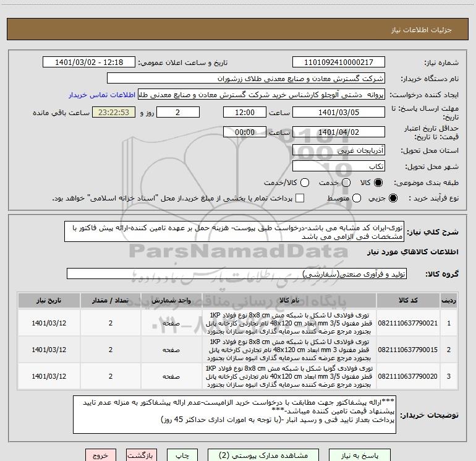Click the اطلاعات کالاهای مورد نیاز heading
The height and width of the screenshot is (461, 476).
(x=412, y=252)
